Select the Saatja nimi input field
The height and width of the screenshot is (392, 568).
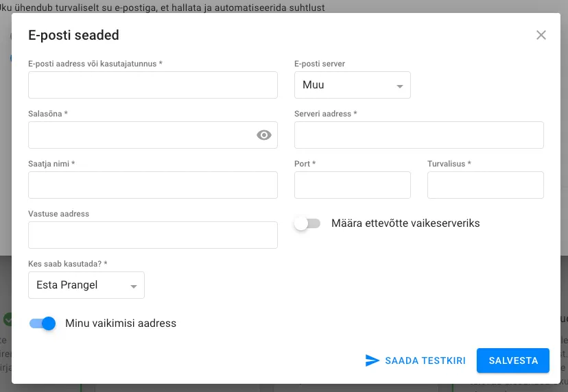(152, 185)
